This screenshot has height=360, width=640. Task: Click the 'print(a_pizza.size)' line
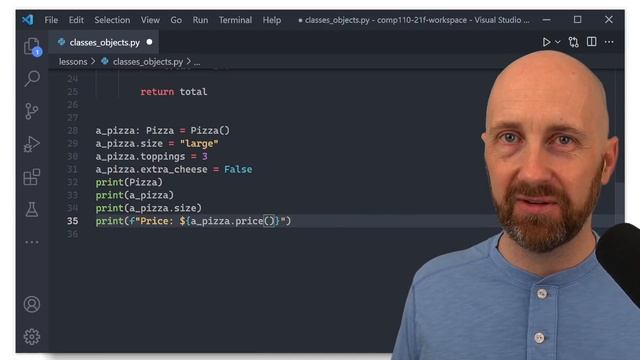click(149, 208)
